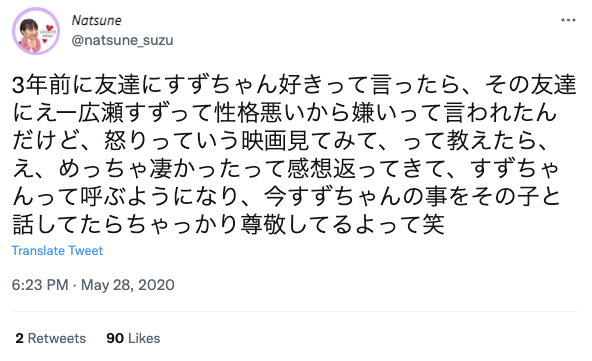
Task: Open the Natsune display name link
Action: tap(97, 20)
